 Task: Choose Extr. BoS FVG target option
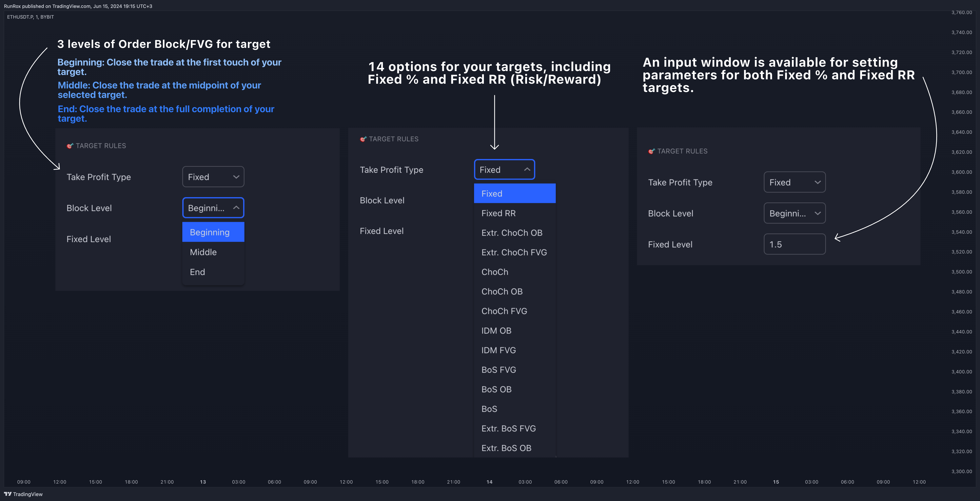(515, 428)
